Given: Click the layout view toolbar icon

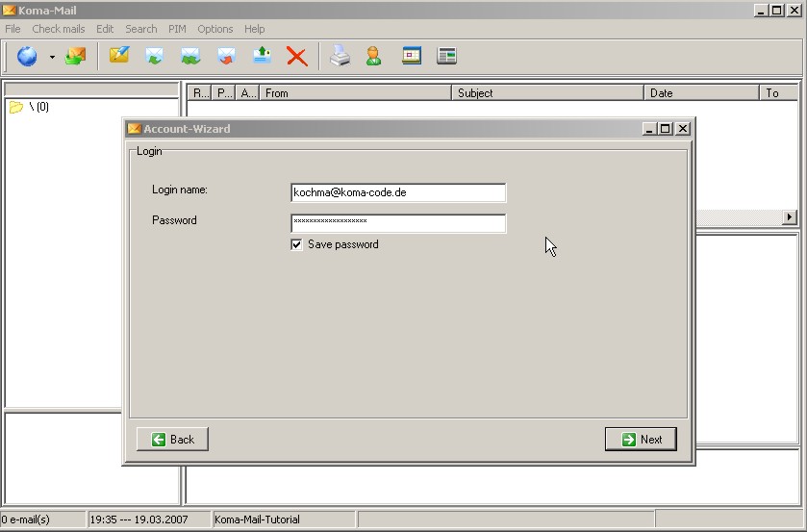Looking at the screenshot, I should [446, 56].
